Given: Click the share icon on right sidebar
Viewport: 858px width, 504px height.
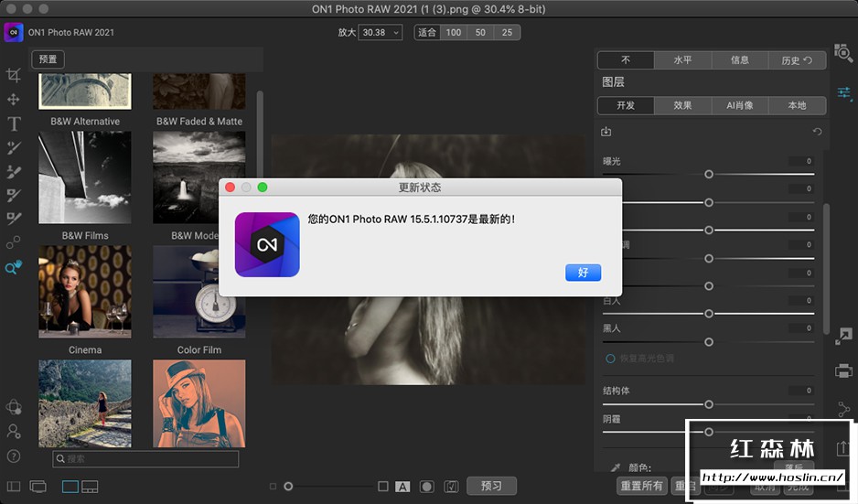Looking at the screenshot, I should 843,409.
